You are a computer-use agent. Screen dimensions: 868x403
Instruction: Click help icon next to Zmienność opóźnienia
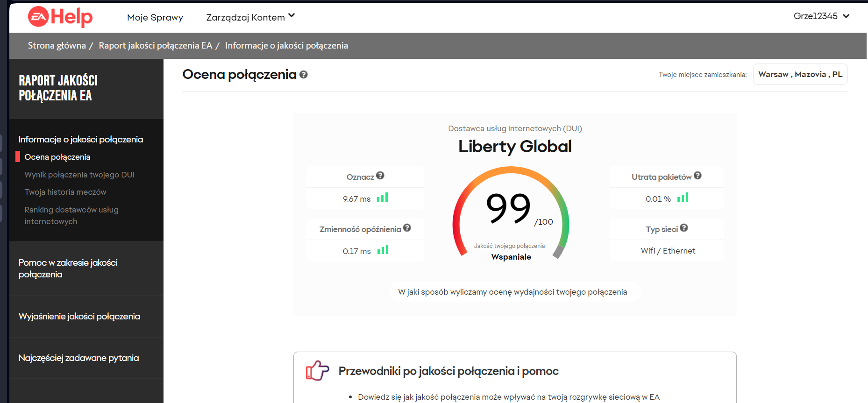click(407, 228)
